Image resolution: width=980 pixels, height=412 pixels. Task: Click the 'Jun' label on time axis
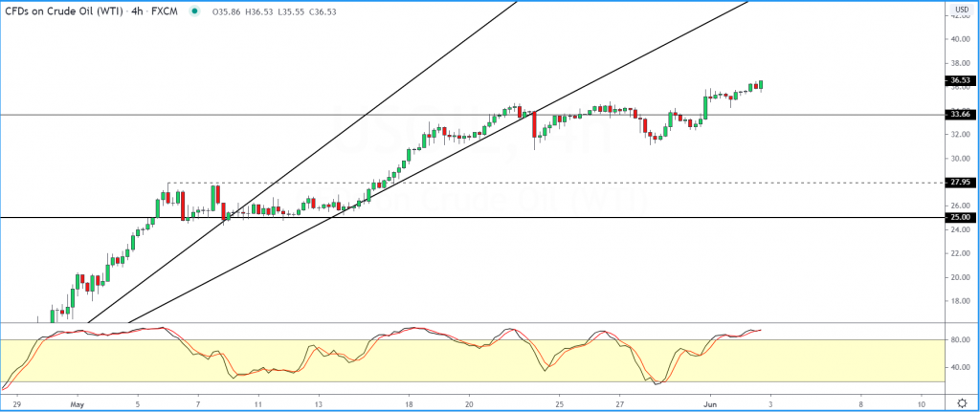coord(709,403)
